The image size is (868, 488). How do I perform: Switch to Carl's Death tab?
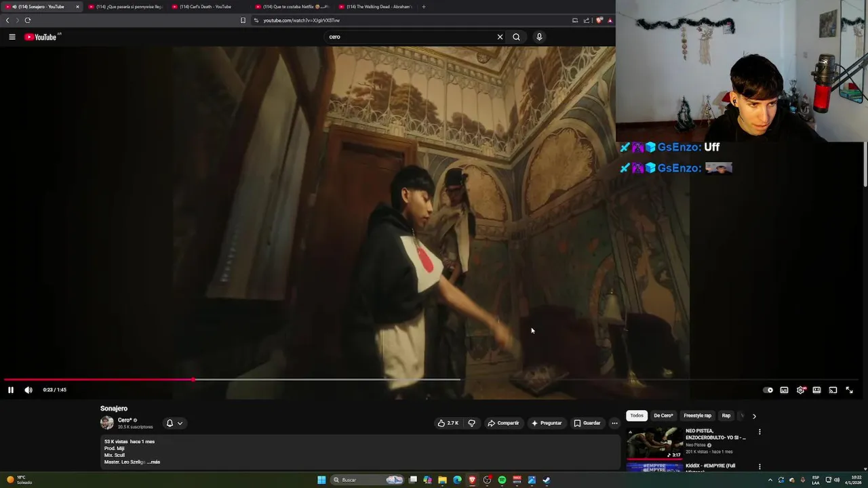[208, 7]
